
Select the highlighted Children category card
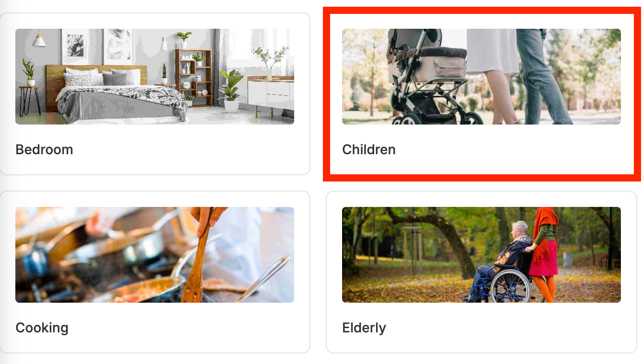coord(481,94)
